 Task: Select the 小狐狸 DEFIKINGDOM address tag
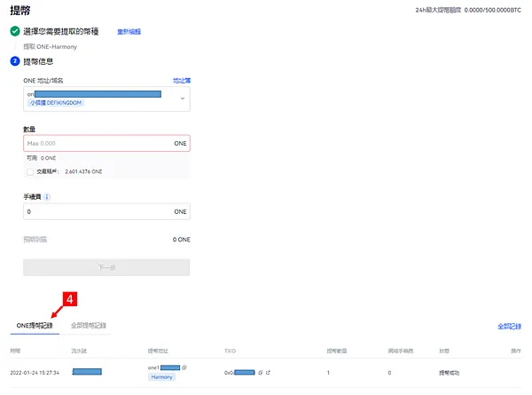(56, 103)
